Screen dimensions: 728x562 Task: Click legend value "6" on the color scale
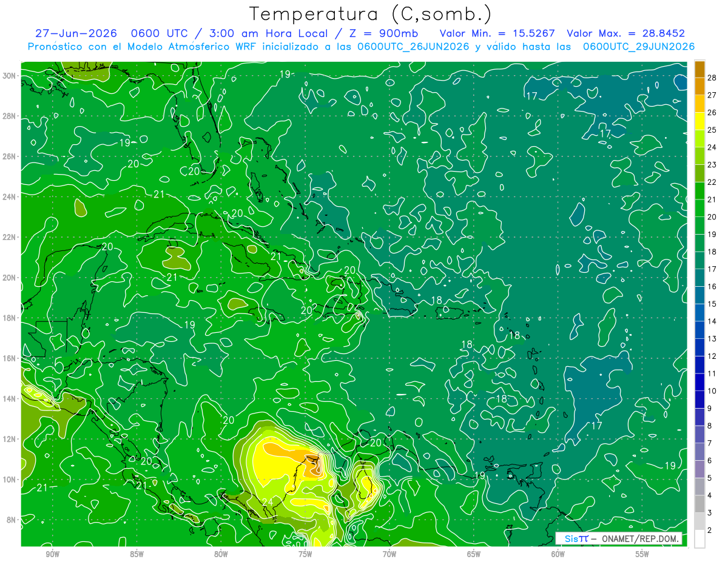coord(709,461)
